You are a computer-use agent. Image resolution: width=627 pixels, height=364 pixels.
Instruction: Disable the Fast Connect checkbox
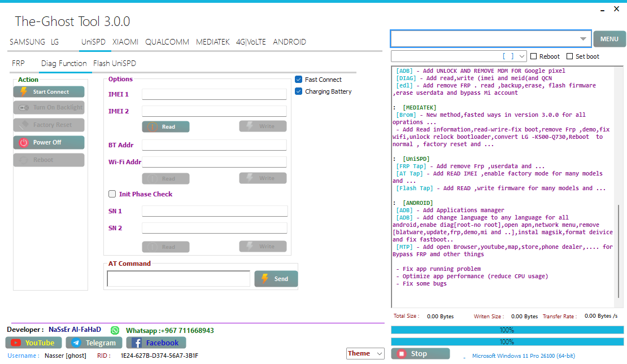coord(299,79)
